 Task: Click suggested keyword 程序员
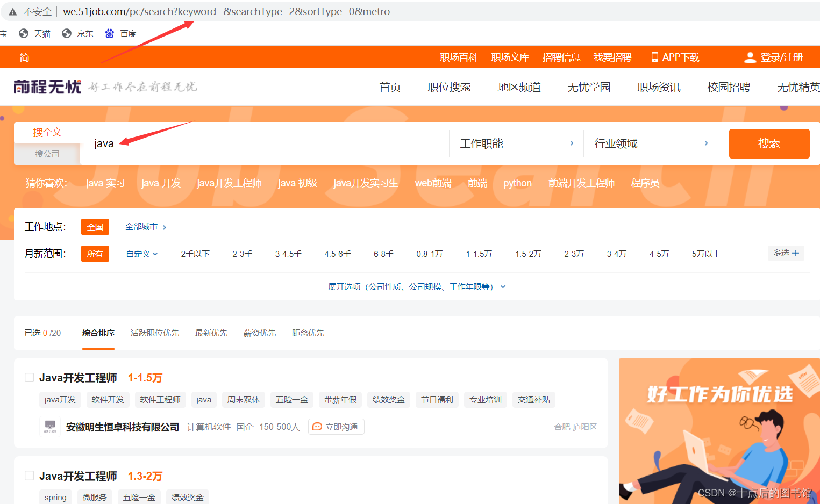tap(645, 183)
